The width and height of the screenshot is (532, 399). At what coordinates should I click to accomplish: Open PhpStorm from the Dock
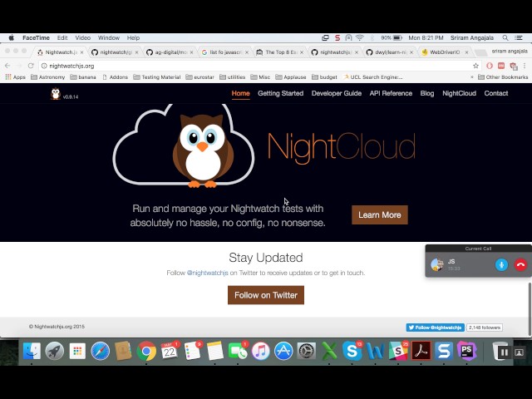pos(467,351)
